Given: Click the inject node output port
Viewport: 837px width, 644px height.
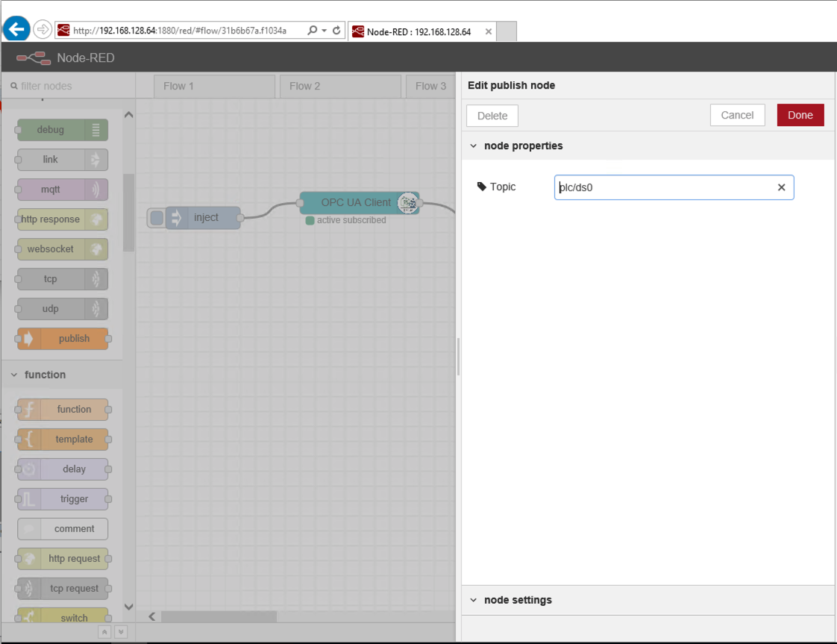Looking at the screenshot, I should [x=241, y=218].
